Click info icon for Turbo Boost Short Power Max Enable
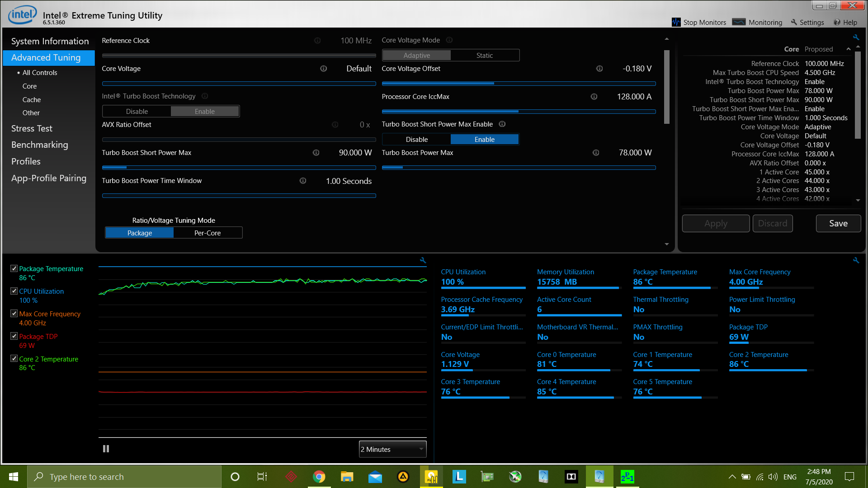The image size is (868, 488). (502, 124)
